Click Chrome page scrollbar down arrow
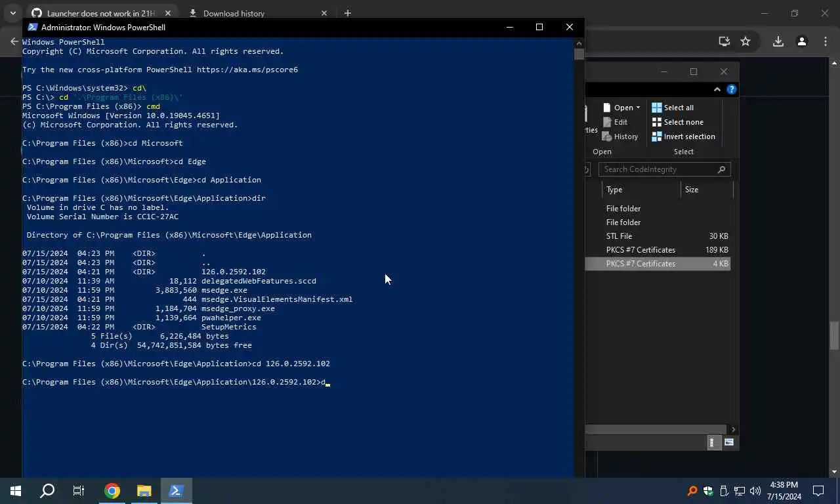This screenshot has height=504, width=840. click(x=835, y=472)
